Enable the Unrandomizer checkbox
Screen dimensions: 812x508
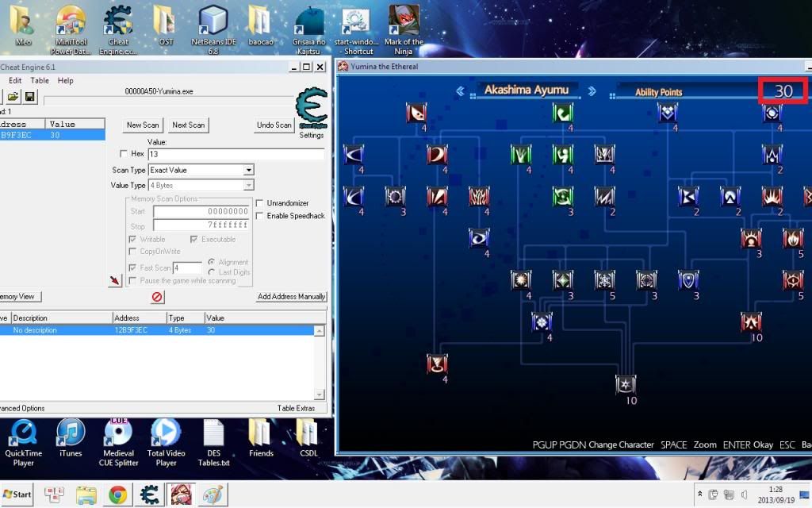coord(259,202)
